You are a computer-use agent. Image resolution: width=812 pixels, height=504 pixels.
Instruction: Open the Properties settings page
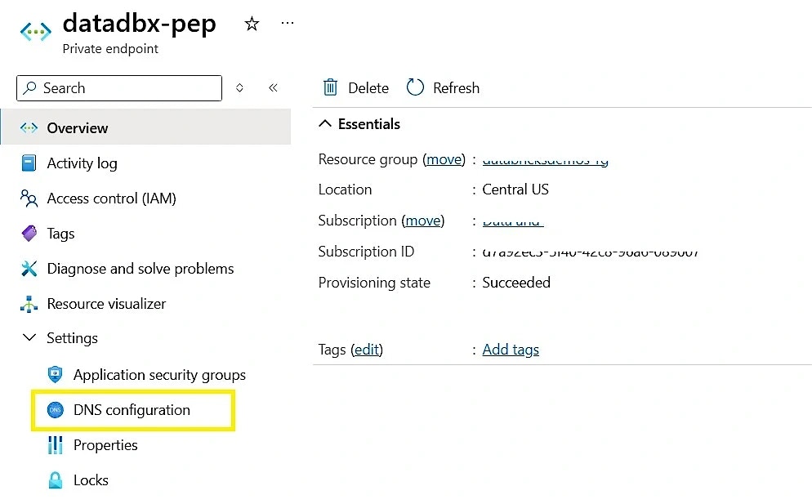pos(105,445)
